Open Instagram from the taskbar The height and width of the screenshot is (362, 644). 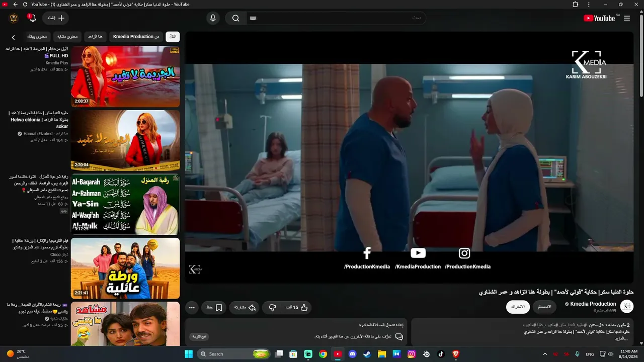pos(412,354)
